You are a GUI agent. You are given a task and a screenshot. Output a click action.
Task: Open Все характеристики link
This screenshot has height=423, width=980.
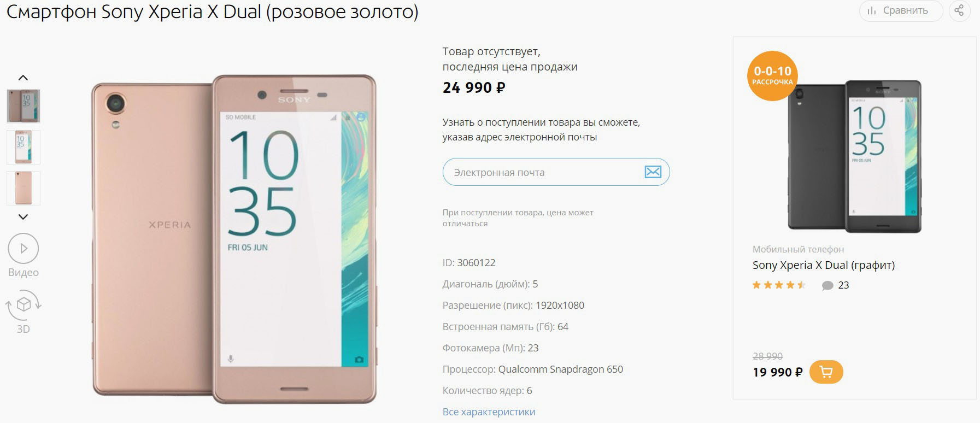[489, 412]
